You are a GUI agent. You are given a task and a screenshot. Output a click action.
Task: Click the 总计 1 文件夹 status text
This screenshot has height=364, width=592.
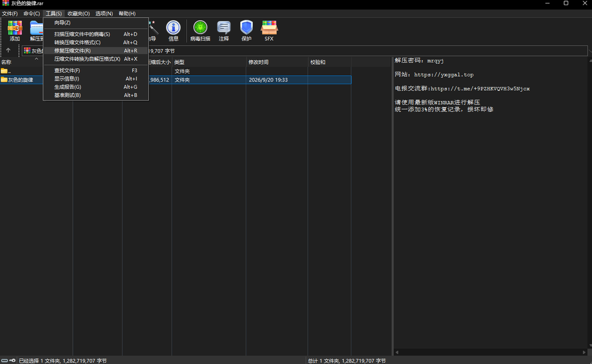(347, 361)
